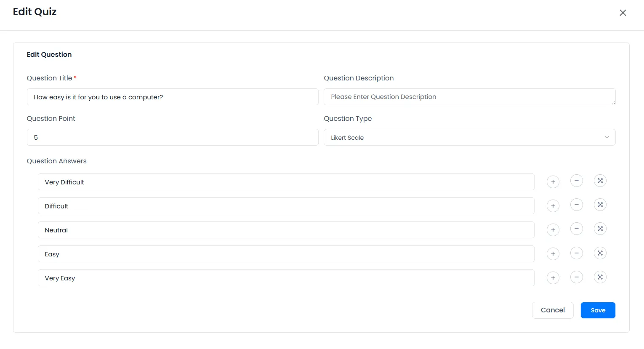Viewport: 644px width, 349px height.
Task: Cancel the question edits
Action: tap(553, 310)
